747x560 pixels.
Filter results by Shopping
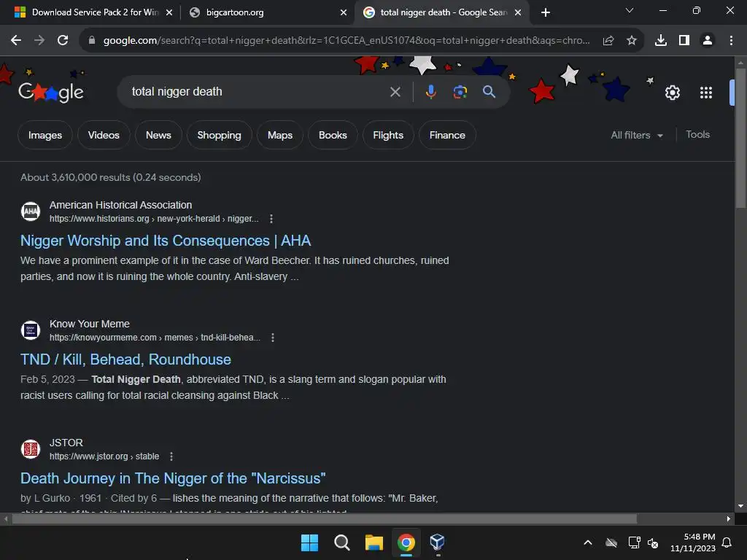(219, 135)
